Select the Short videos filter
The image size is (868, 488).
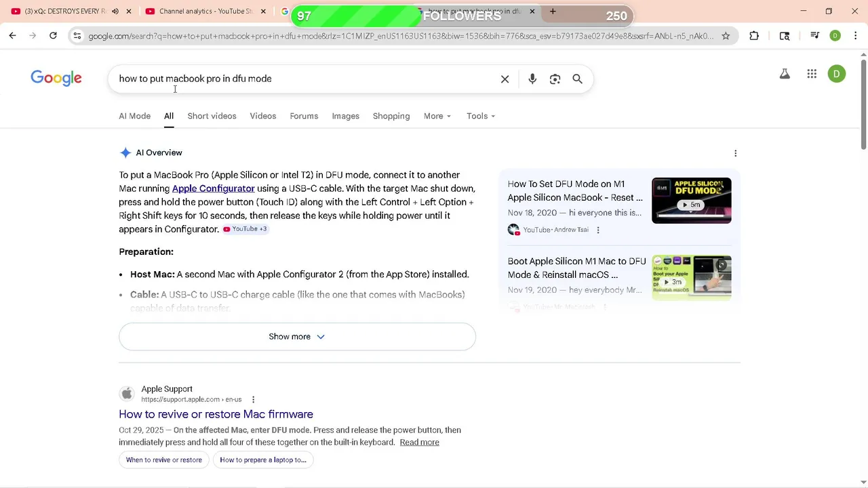click(212, 116)
